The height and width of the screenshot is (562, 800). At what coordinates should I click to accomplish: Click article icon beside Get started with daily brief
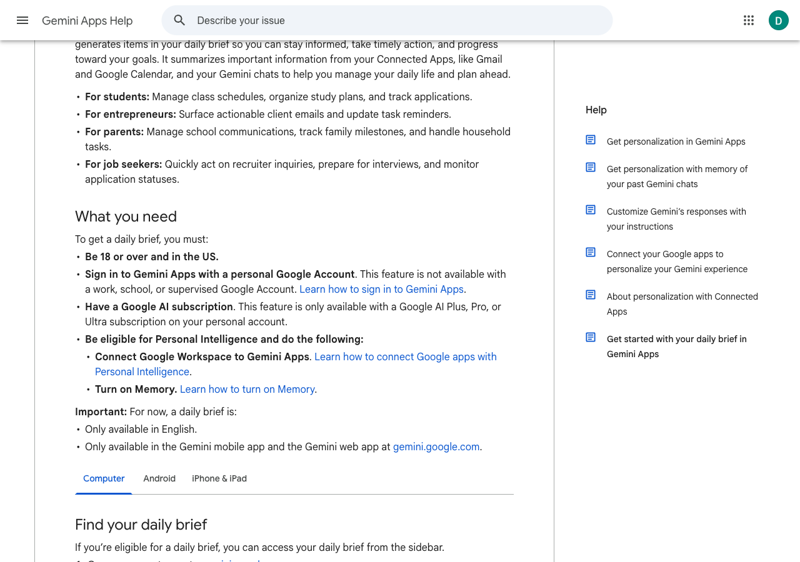pos(590,337)
